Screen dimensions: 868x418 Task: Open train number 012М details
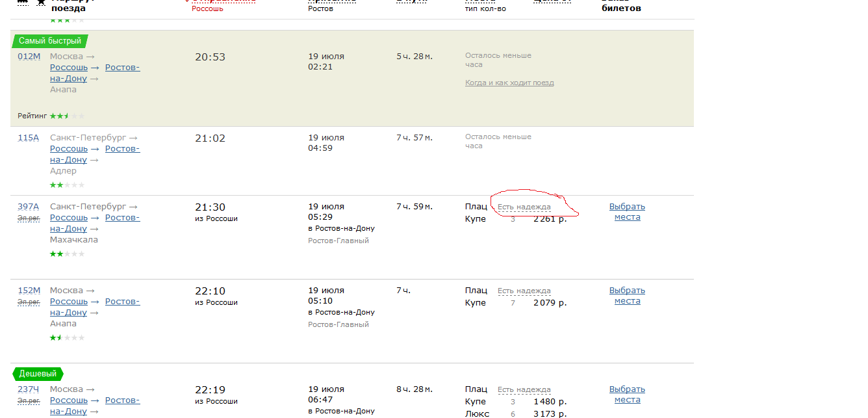click(x=29, y=57)
